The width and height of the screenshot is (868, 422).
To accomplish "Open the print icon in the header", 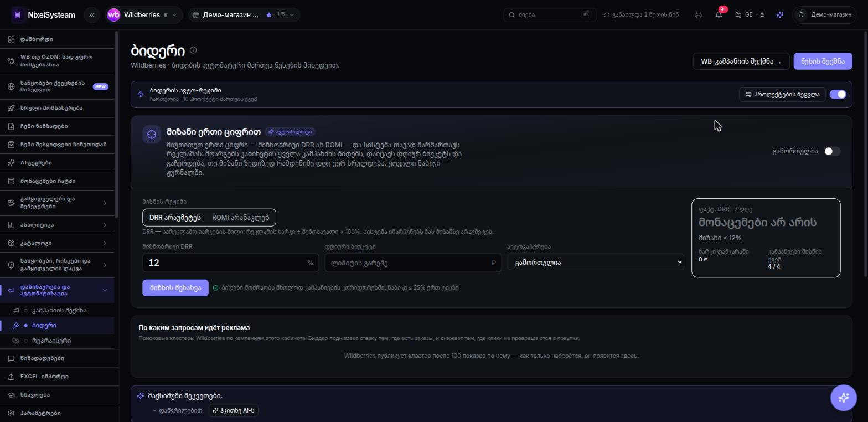I will (x=698, y=15).
